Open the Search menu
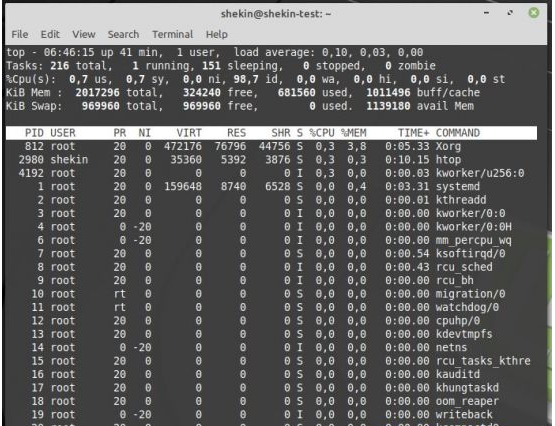 [x=123, y=34]
